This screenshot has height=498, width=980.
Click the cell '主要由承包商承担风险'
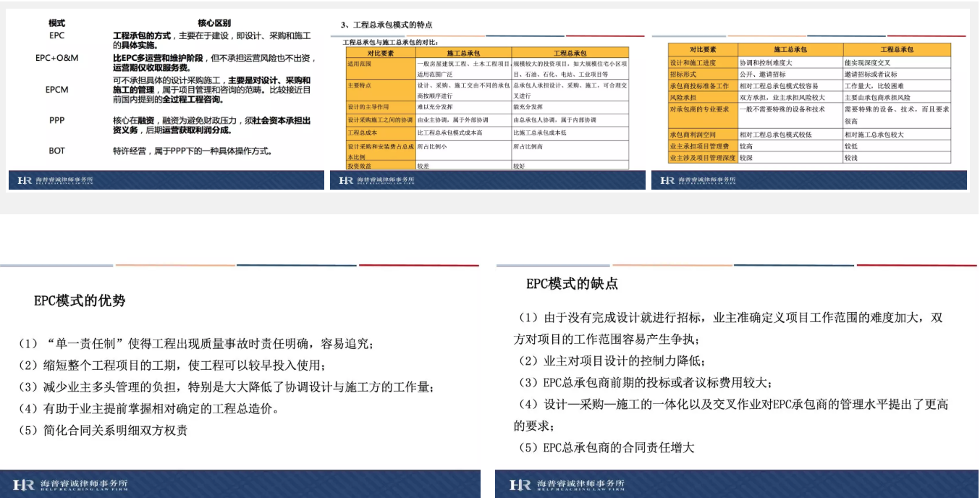coord(876,97)
